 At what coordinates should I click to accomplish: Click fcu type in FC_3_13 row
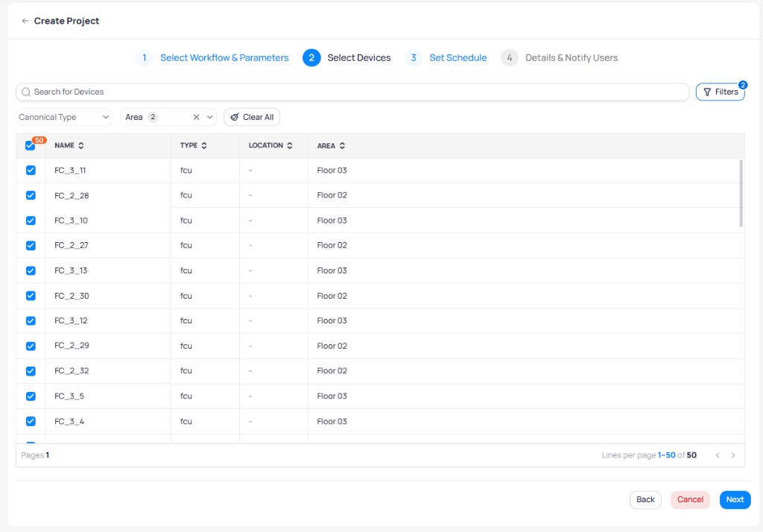186,270
